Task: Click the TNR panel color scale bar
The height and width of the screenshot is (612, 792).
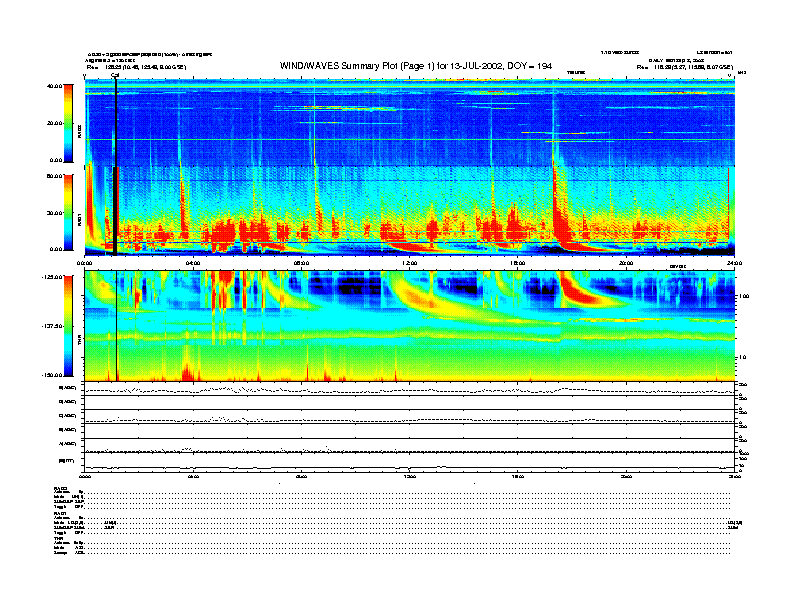Action: coord(68,326)
